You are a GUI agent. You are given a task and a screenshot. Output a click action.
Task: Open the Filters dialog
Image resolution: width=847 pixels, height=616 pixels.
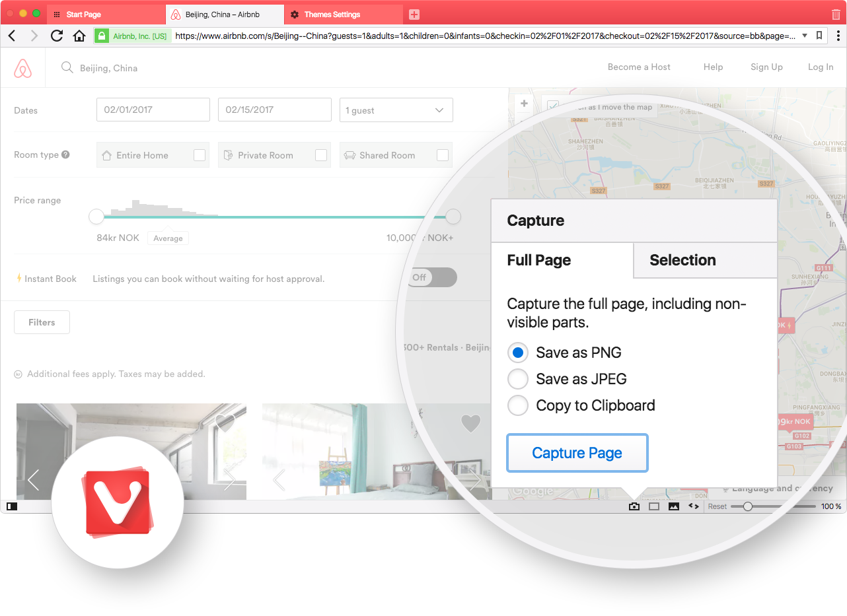(42, 322)
